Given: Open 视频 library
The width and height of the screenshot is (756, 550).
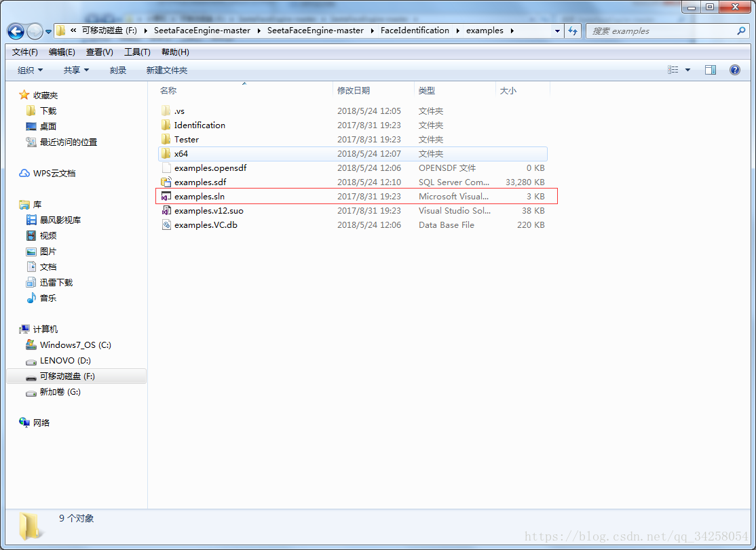Looking at the screenshot, I should (48, 235).
